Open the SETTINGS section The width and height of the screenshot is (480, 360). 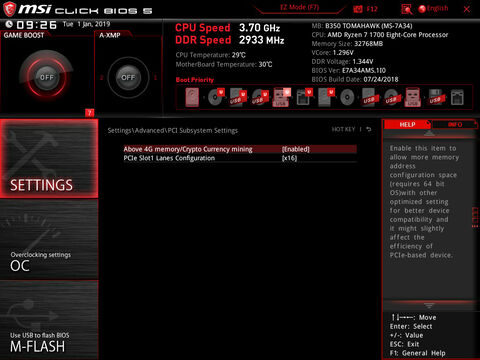point(49,158)
